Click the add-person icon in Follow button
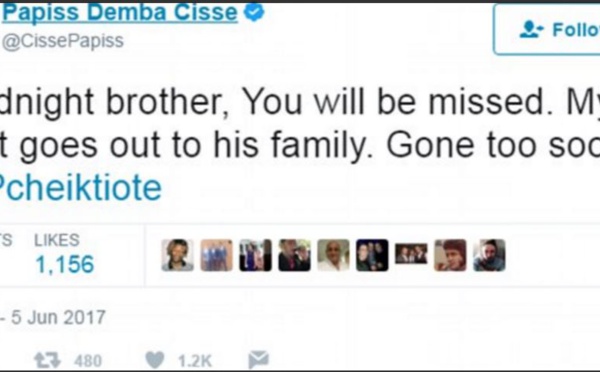Viewport: 600px width, 372px height. [531, 29]
